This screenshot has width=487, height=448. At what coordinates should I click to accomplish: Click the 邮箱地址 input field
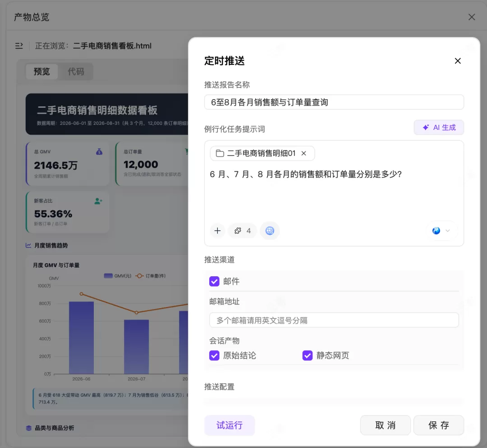click(334, 320)
